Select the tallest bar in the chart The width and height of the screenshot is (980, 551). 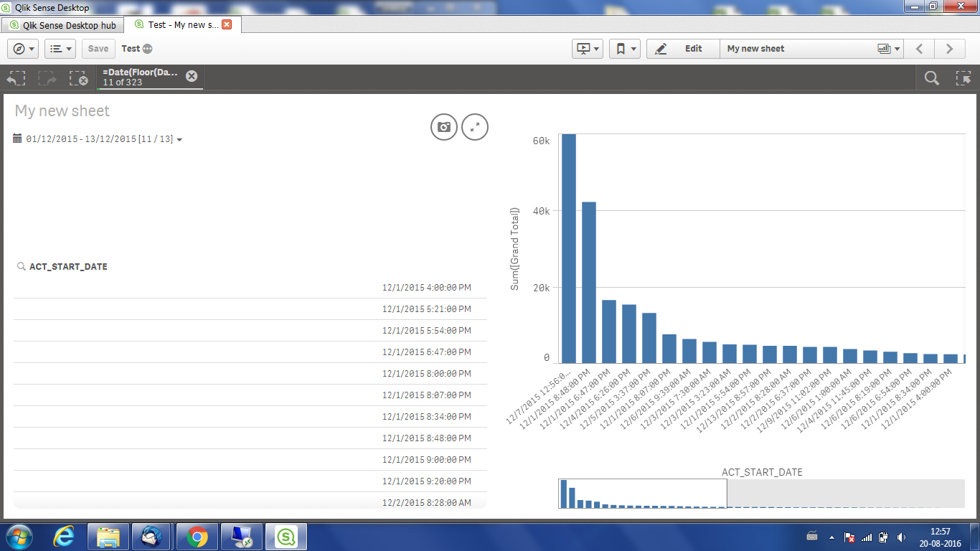point(568,248)
